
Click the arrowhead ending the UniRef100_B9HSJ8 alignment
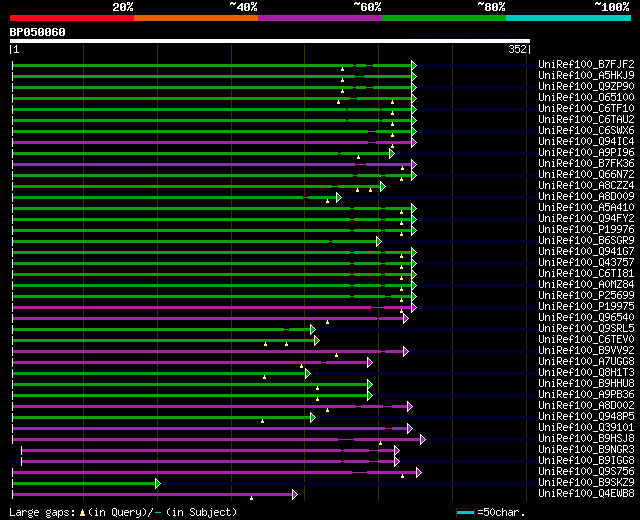[423, 440]
